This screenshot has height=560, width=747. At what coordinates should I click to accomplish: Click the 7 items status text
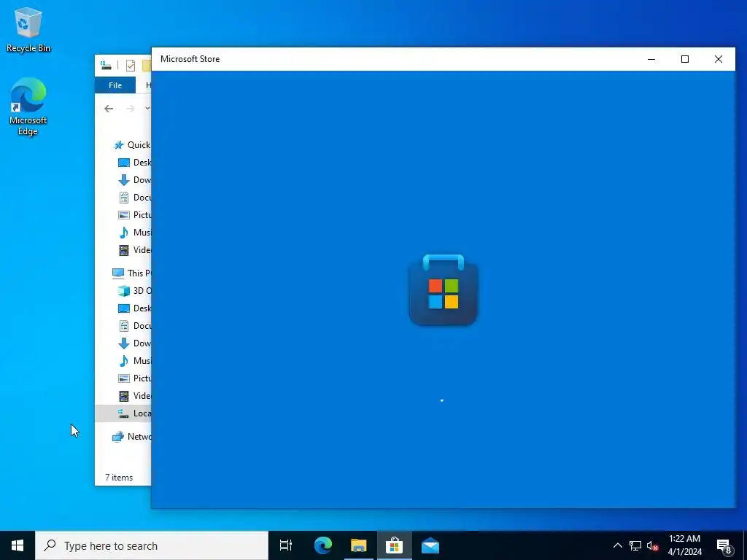(119, 477)
